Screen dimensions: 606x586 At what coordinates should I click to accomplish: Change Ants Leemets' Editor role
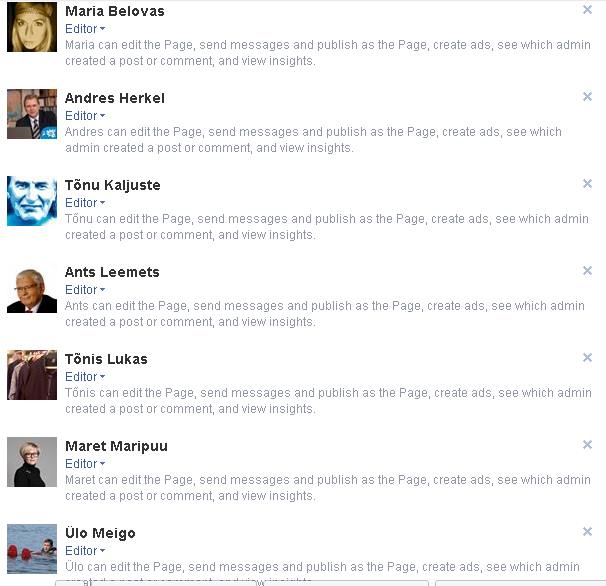(x=85, y=290)
